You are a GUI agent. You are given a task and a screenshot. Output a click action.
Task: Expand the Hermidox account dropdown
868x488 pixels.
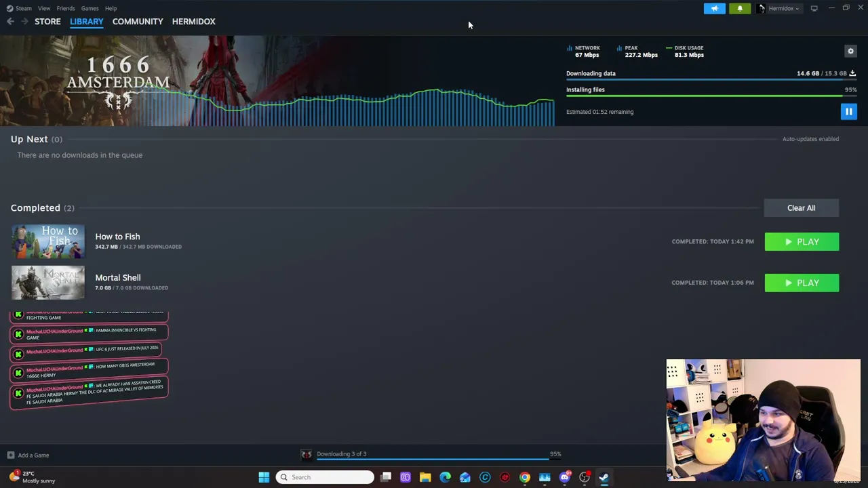(778, 8)
